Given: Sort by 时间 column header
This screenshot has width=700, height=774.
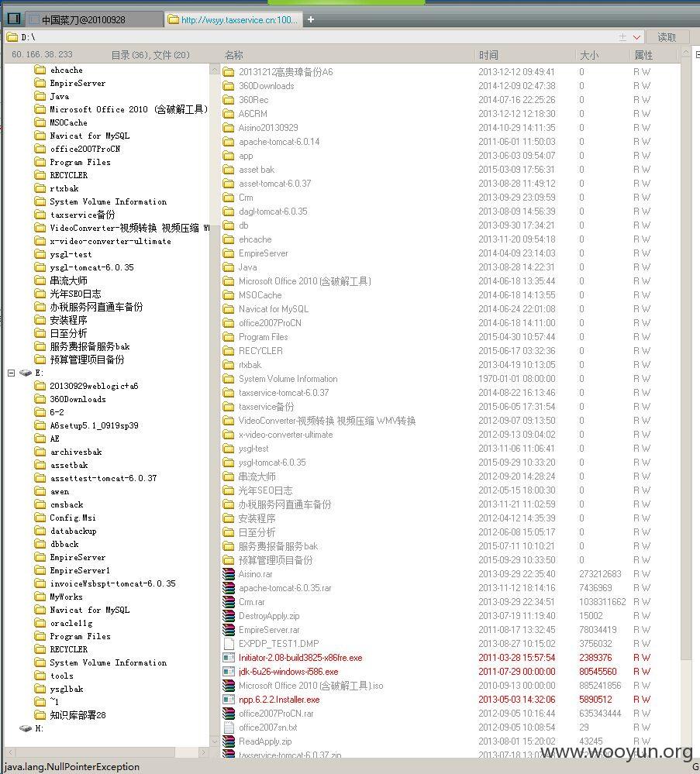Looking at the screenshot, I should tap(488, 55).
